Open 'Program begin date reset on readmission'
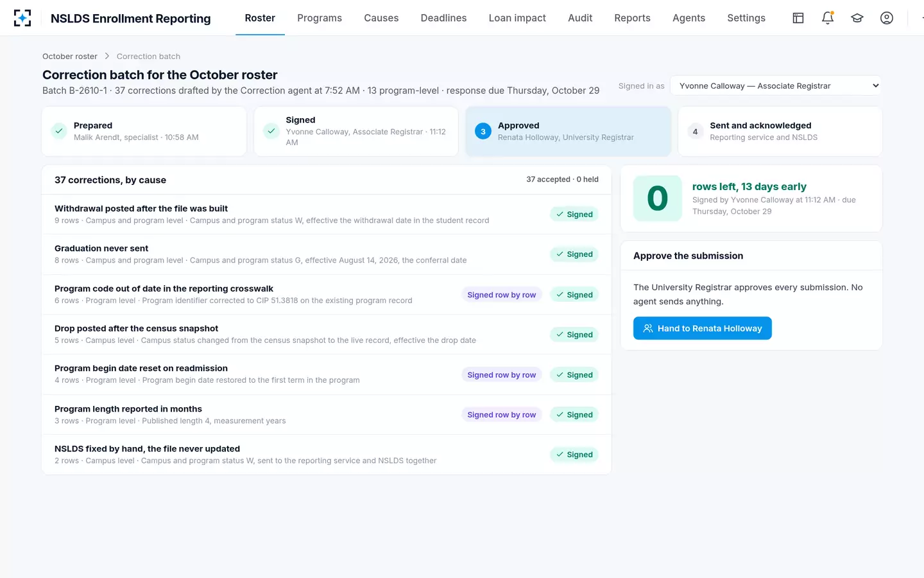This screenshot has height=578, width=924. click(x=327, y=375)
